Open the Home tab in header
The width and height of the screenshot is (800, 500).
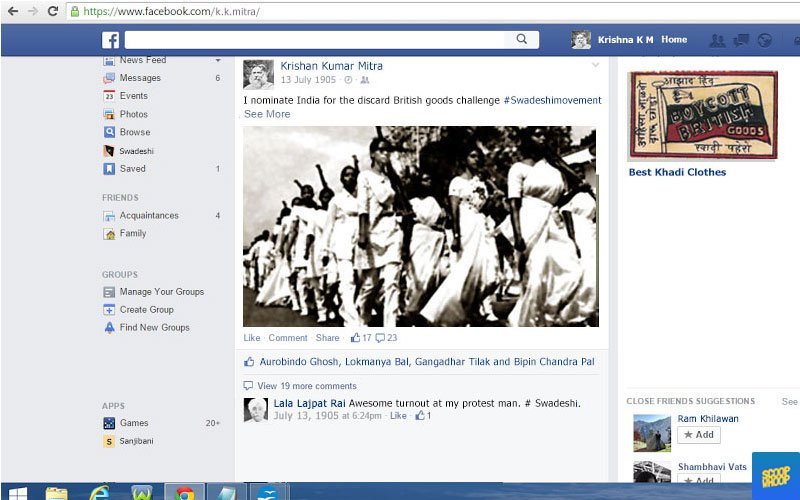(x=674, y=39)
